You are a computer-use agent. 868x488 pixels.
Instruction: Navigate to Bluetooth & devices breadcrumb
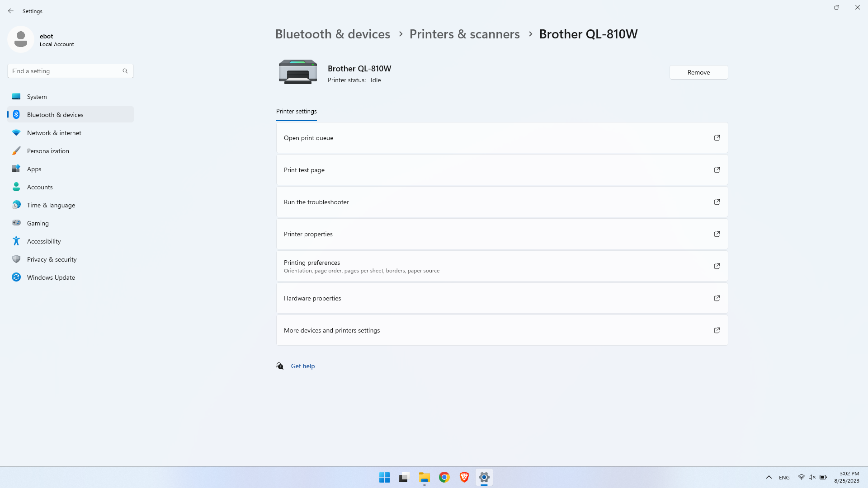click(x=333, y=34)
